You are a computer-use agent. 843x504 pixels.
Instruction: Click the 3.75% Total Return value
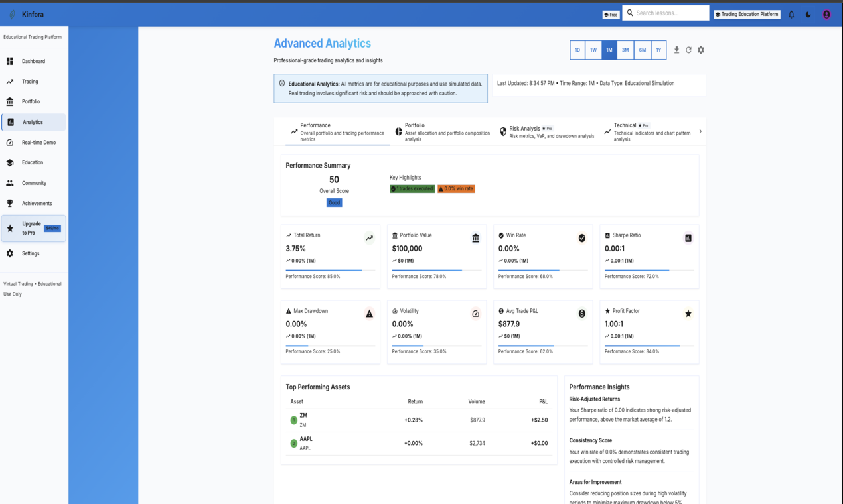tap(296, 249)
